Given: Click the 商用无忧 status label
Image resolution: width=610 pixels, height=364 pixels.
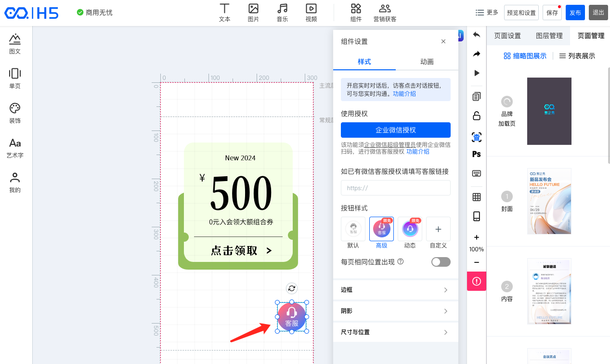Looking at the screenshot, I should [95, 13].
